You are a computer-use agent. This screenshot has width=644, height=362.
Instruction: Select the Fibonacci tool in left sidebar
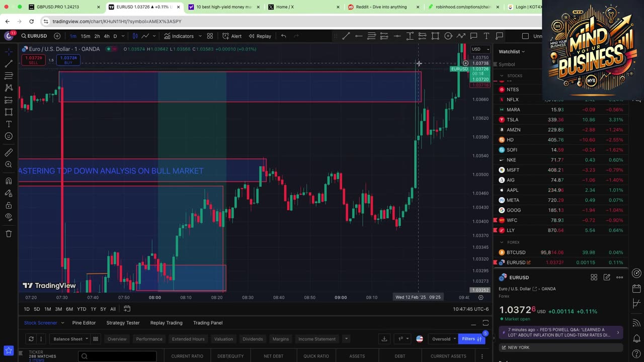[x=9, y=76]
